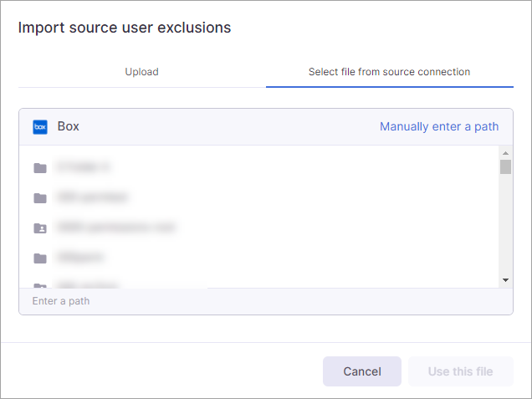Click the 'Manually enter a path' link
Viewport: 532px width, 399px height.
pyautogui.click(x=439, y=127)
